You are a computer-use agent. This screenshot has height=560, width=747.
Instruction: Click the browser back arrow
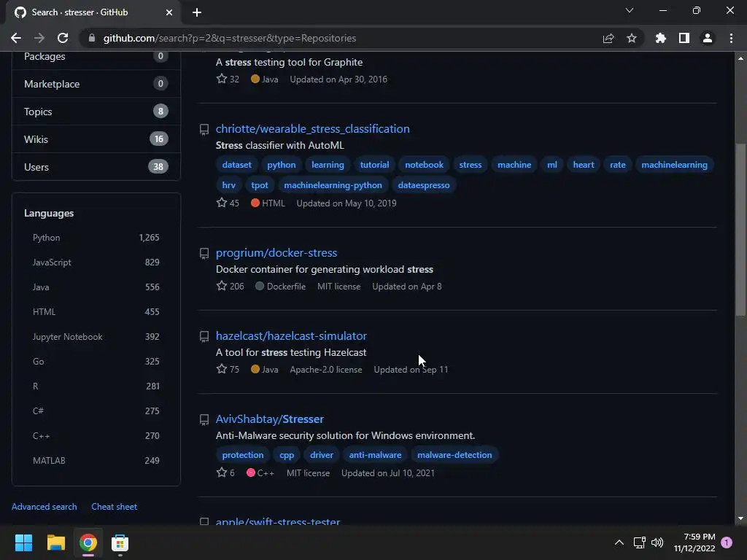pos(16,38)
